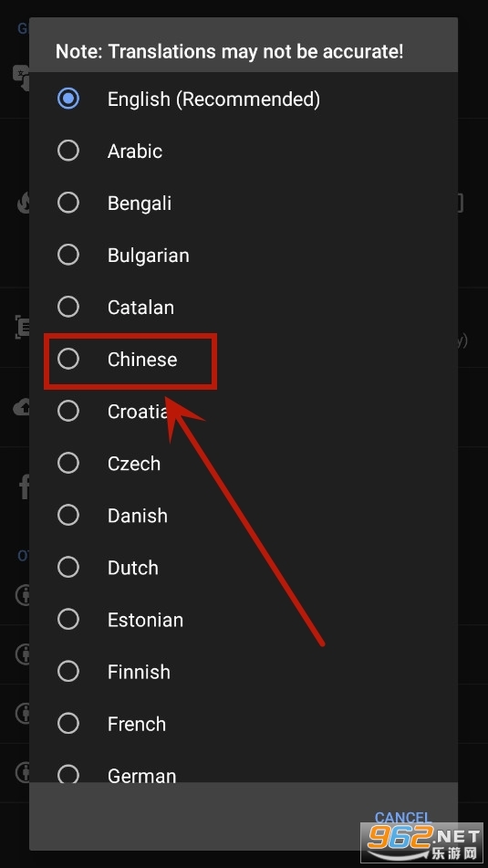
Task: Click the cloud upload icon on the left
Action: point(22,409)
